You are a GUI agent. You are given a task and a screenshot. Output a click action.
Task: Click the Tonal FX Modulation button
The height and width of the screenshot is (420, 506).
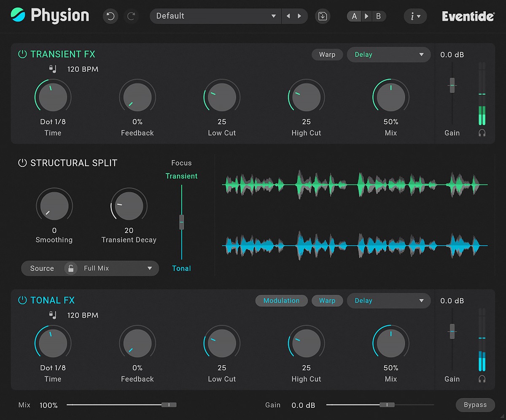click(x=281, y=301)
